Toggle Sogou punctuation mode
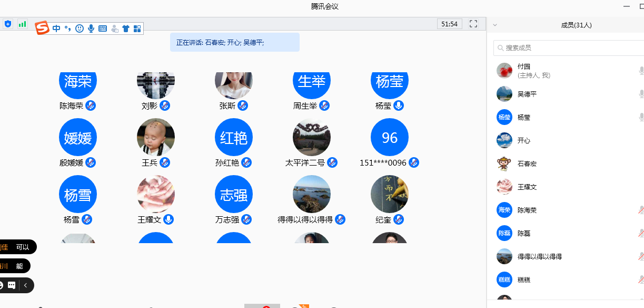This screenshot has width=644, height=308. click(x=68, y=28)
